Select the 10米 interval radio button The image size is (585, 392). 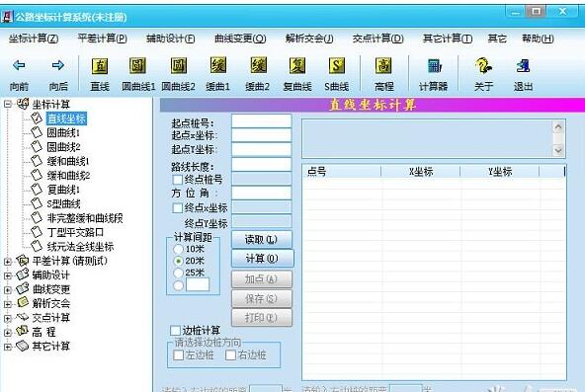[178, 249]
